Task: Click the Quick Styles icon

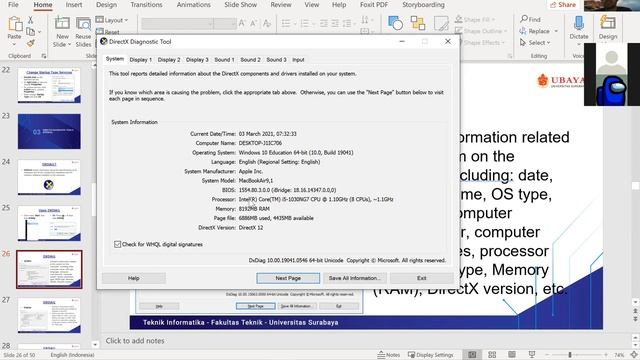Action: (441, 23)
